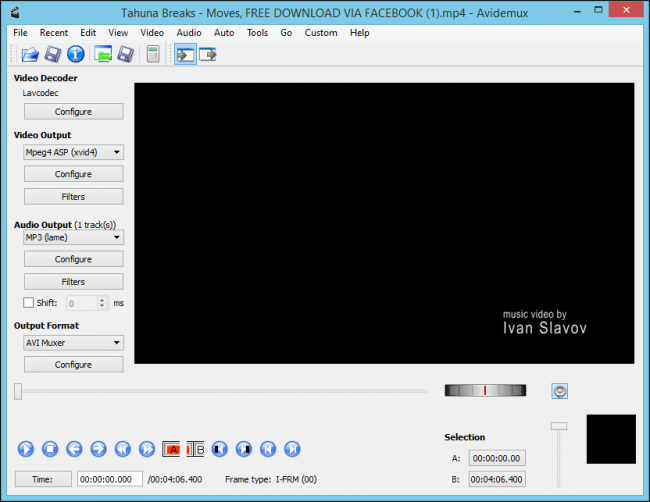Open the calculator toolbar icon
The height and width of the screenshot is (502, 650).
point(153,54)
